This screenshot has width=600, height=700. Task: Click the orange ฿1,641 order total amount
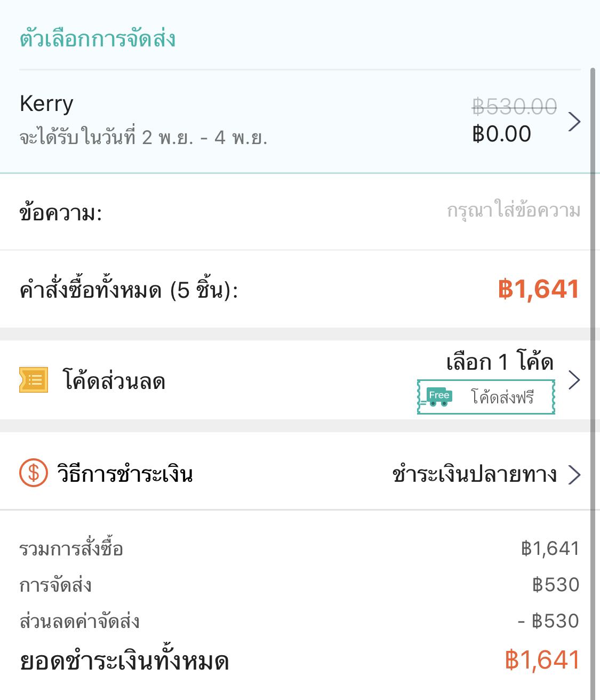point(538,289)
